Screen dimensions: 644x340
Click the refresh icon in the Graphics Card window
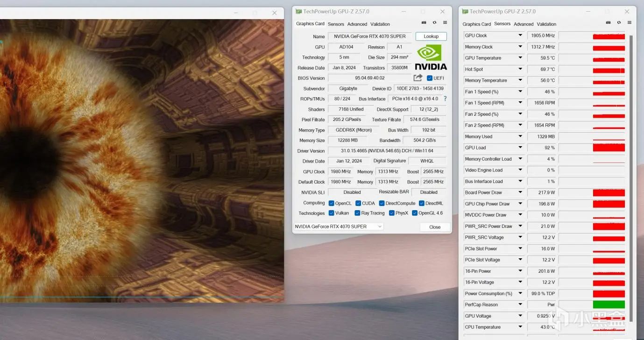[434, 22]
